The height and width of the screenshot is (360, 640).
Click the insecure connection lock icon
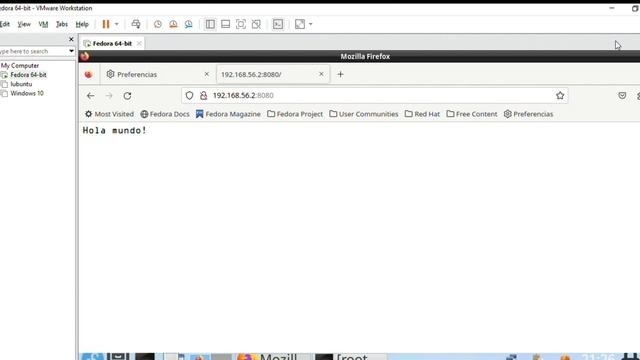tap(204, 96)
